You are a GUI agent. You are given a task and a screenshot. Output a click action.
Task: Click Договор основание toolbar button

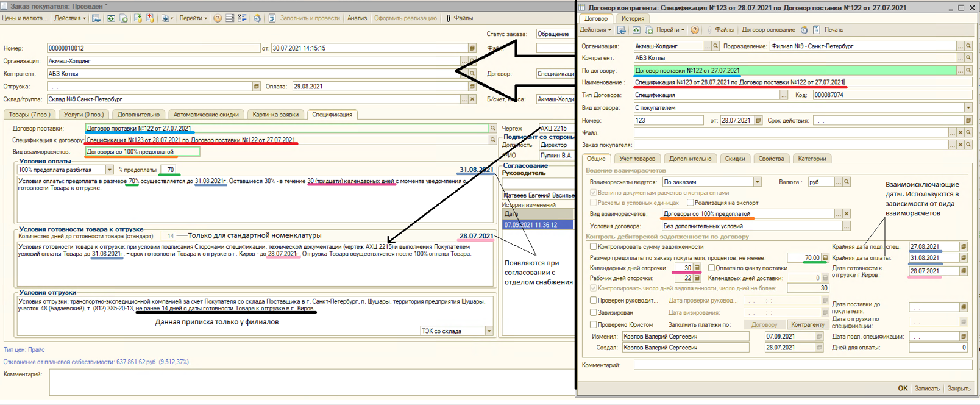[769, 30]
